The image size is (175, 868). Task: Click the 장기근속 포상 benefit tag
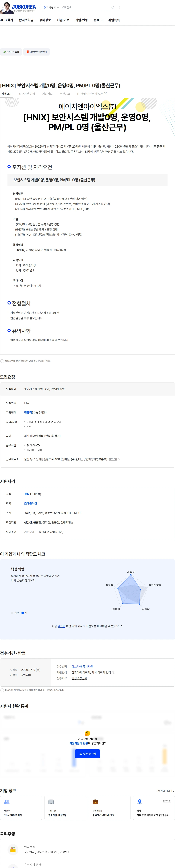[x=11, y=52]
